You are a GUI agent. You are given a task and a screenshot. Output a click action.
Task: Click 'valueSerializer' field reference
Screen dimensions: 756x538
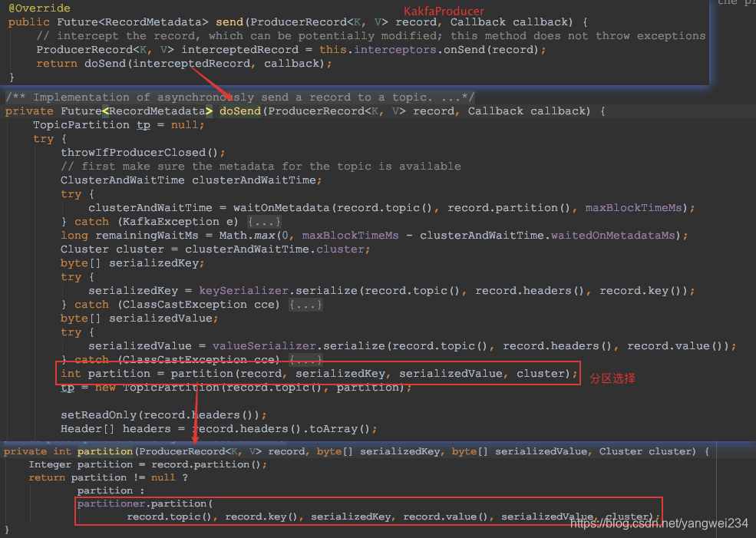[x=264, y=346]
